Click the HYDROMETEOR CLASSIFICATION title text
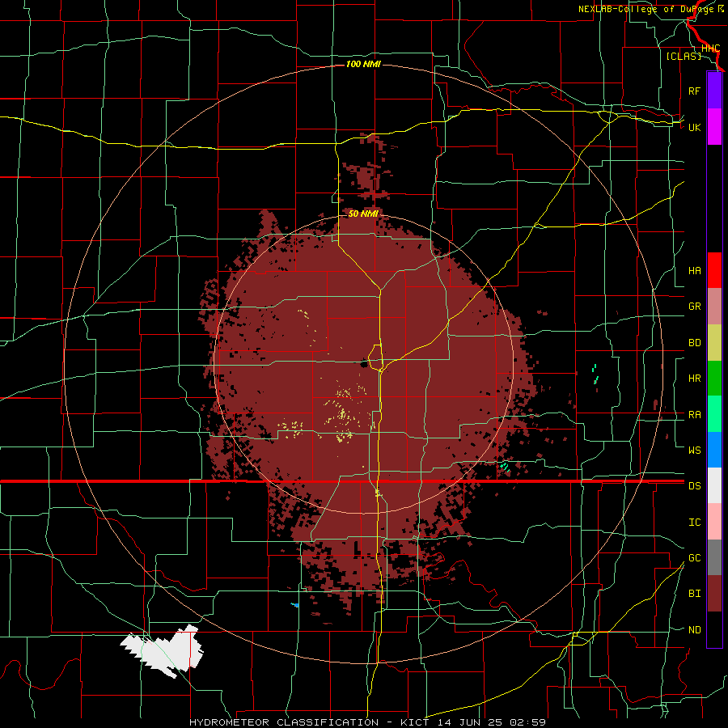 click(284, 722)
